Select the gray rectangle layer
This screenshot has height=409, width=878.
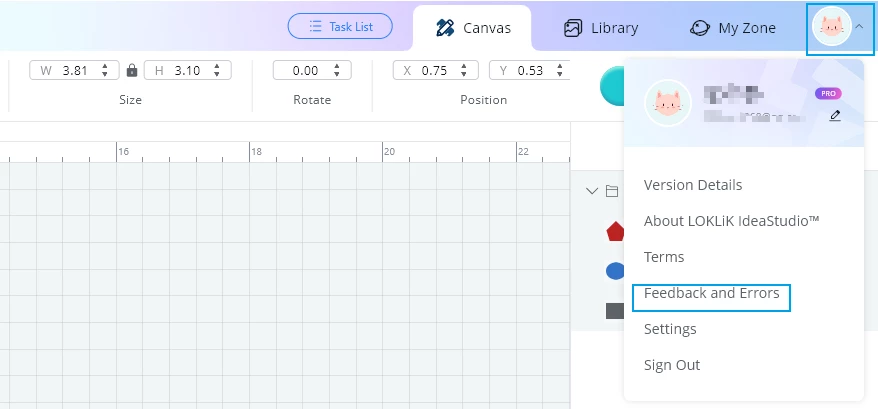615,311
